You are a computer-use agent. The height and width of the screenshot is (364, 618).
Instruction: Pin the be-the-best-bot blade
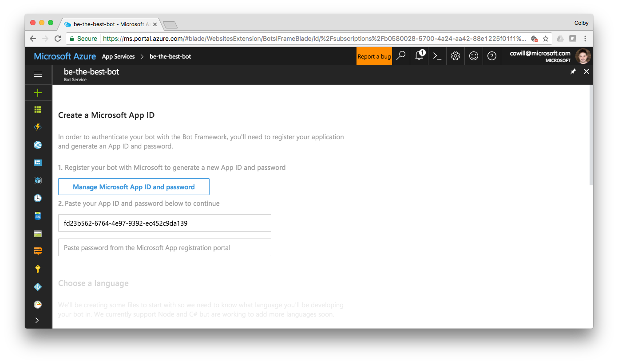point(573,71)
